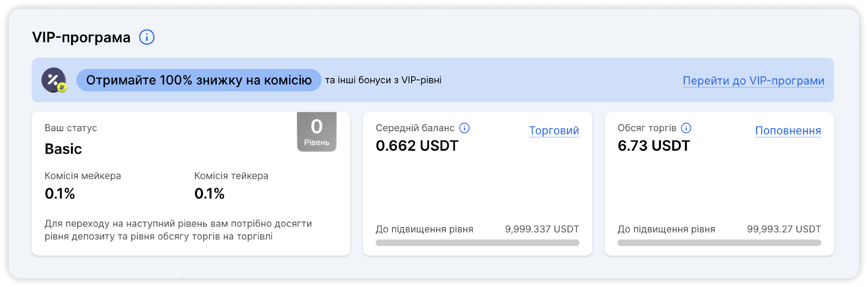Viewport: 868px width, 287px height.
Task: Select the Basic status label
Action: (63, 149)
